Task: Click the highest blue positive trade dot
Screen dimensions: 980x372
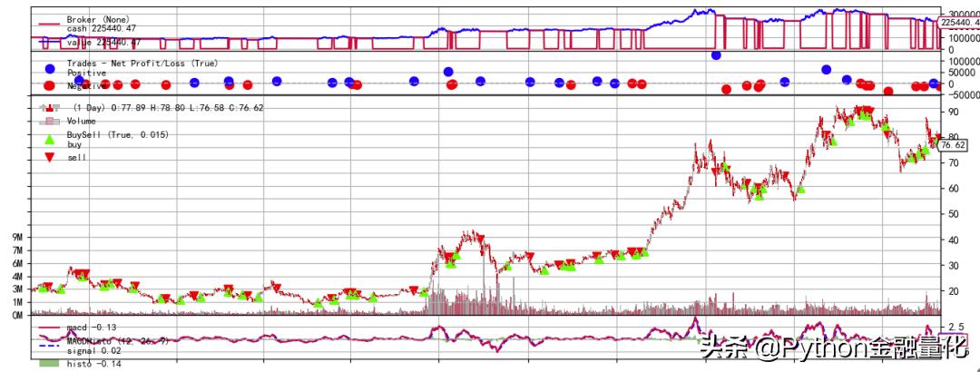Action: [716, 54]
